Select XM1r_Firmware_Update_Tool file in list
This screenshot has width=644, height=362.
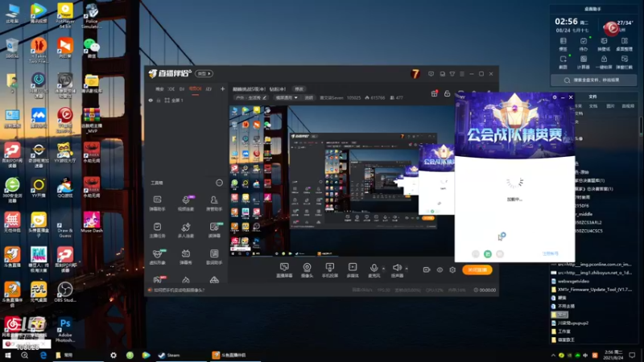click(x=592, y=290)
